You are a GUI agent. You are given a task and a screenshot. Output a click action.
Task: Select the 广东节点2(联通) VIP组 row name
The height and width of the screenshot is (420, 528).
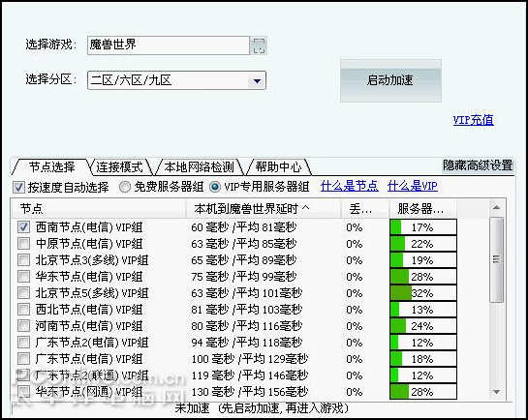92,375
